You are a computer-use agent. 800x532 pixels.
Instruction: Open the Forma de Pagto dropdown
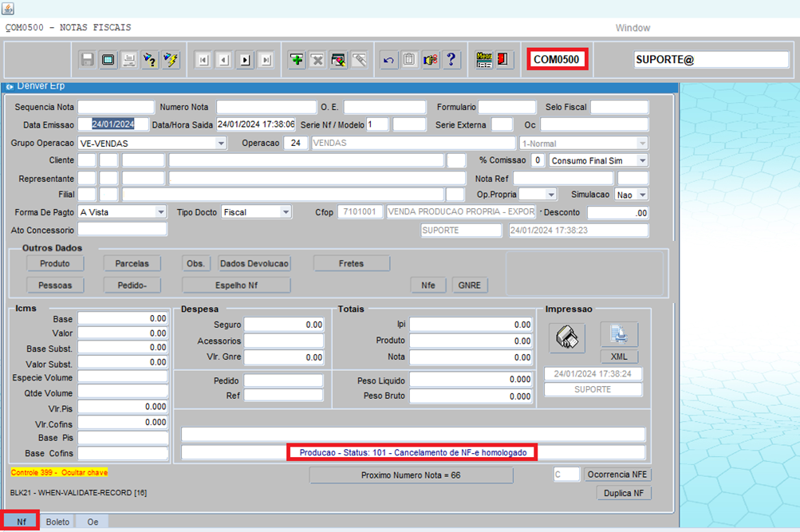161,212
